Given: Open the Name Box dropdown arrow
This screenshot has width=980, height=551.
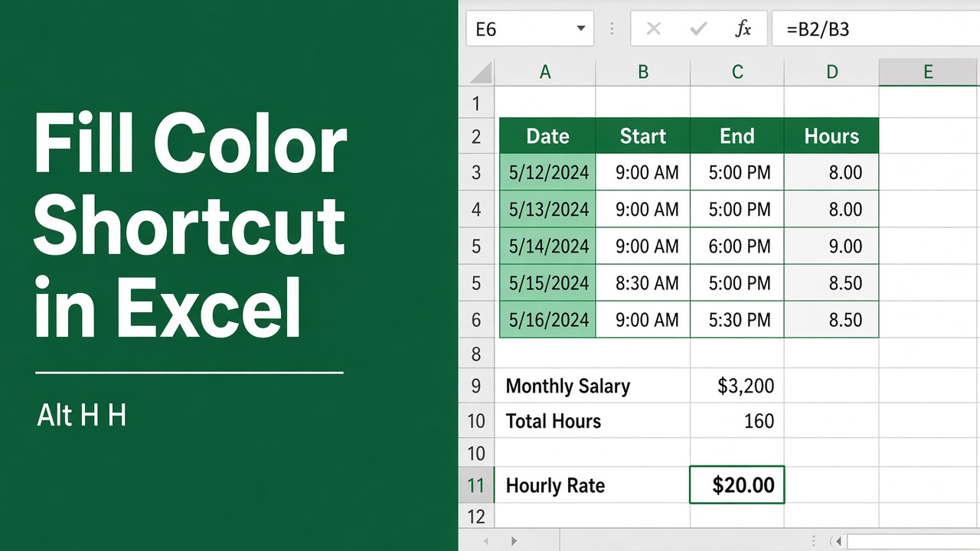Looking at the screenshot, I should pos(580,29).
